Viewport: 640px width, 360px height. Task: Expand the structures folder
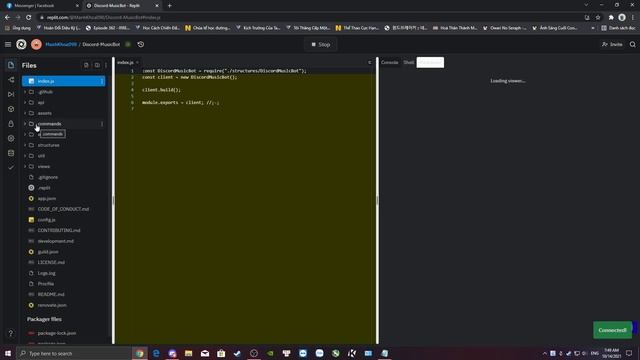tap(25, 145)
